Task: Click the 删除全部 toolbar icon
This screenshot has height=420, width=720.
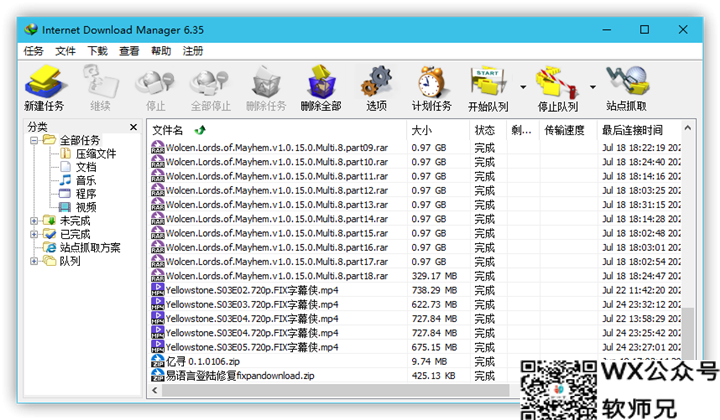Action: pyautogui.click(x=321, y=82)
